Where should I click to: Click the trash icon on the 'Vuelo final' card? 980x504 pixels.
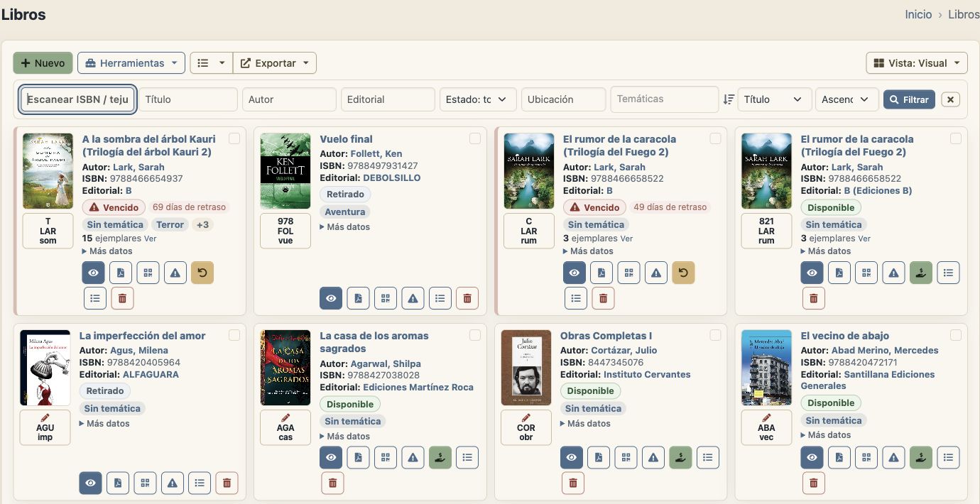point(467,298)
